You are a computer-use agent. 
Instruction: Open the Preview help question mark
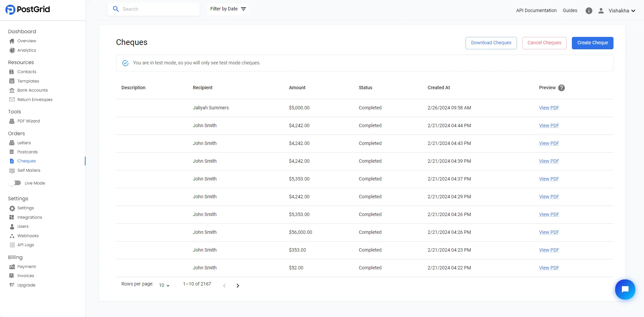561,88
